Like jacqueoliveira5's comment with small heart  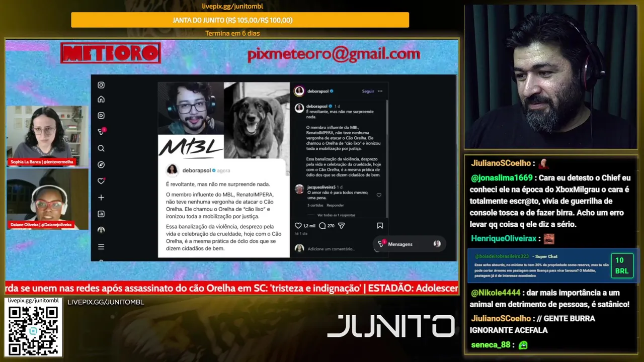coord(379,195)
